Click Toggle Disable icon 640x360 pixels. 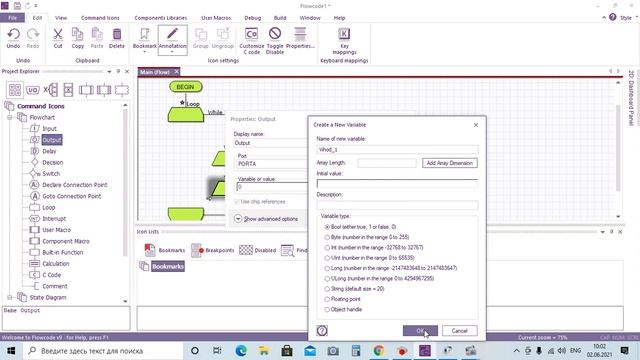[275, 40]
